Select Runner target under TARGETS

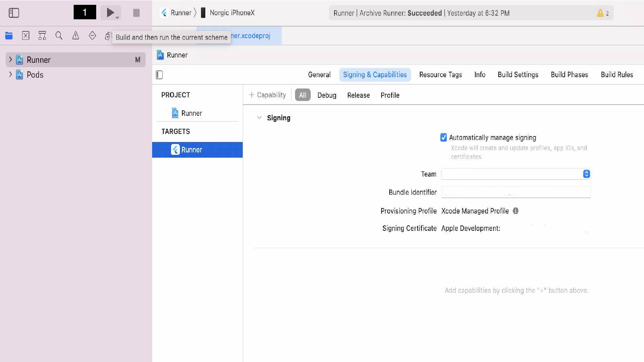coord(197,150)
